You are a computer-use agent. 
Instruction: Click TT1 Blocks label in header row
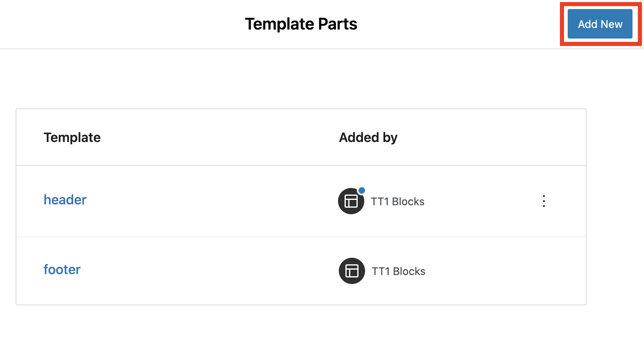397,202
